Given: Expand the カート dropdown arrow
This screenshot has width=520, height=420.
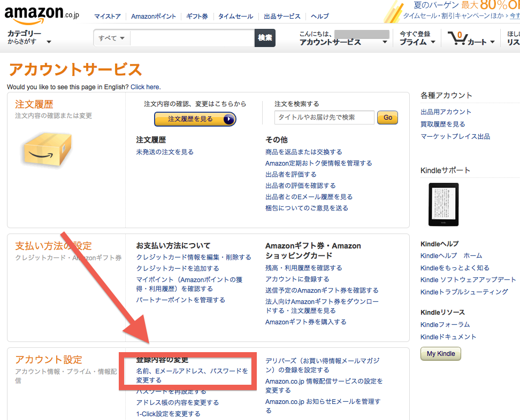Looking at the screenshot, I should (492, 42).
